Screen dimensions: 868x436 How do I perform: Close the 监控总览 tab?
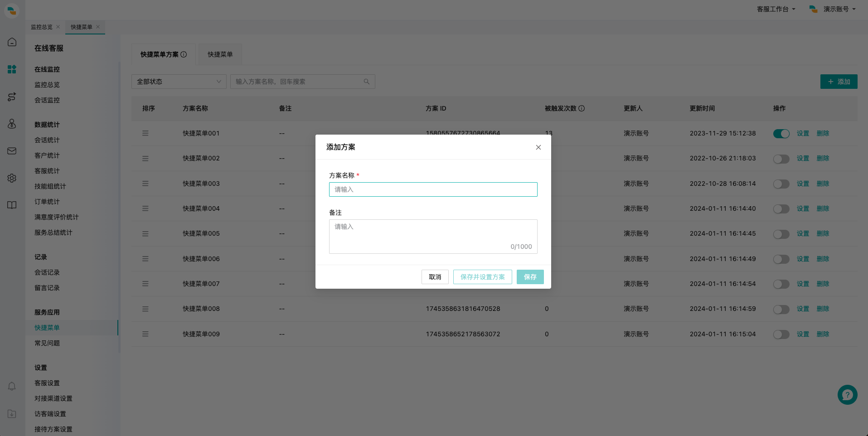coord(58,27)
